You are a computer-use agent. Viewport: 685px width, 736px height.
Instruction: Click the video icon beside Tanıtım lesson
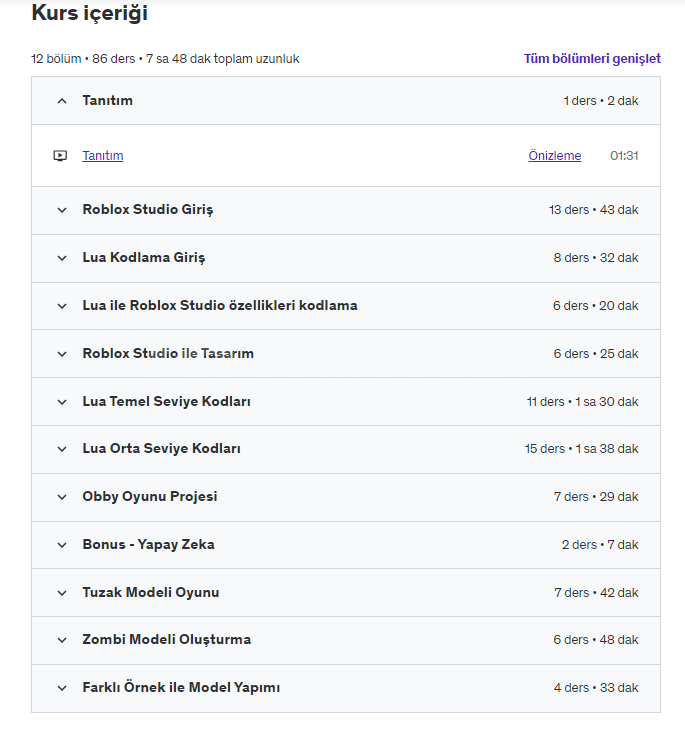60,156
